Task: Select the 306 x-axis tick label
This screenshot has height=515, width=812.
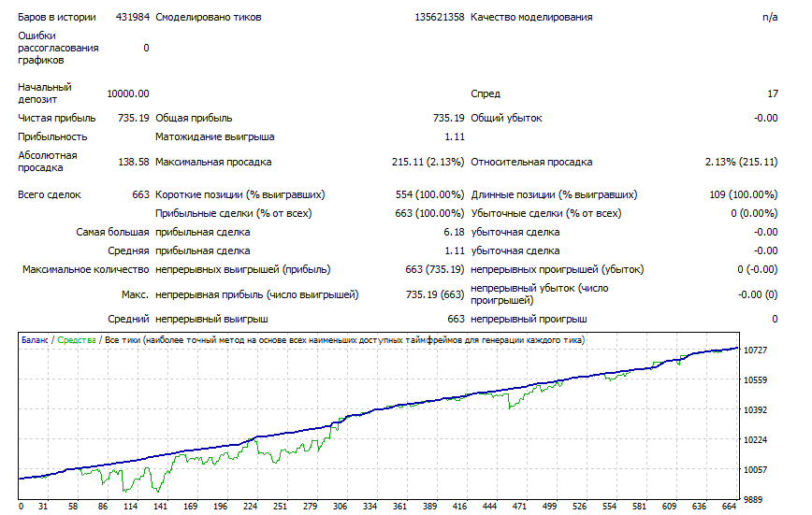Action: click(x=340, y=507)
